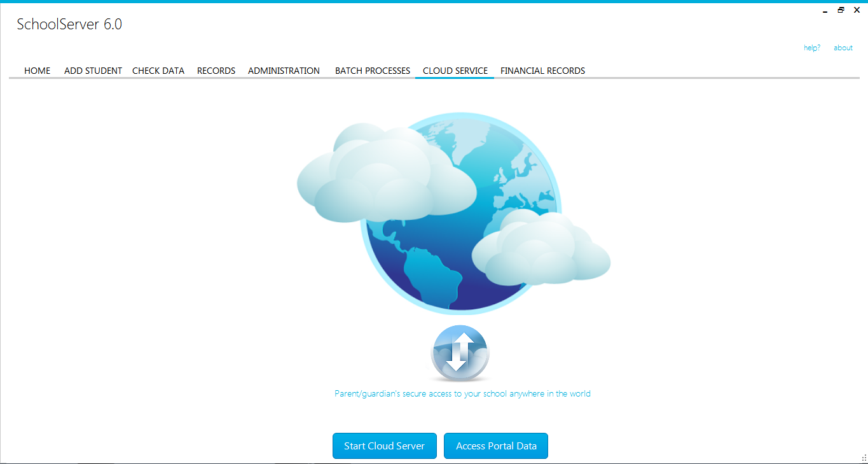
Task: Open the about link
Action: tap(843, 47)
